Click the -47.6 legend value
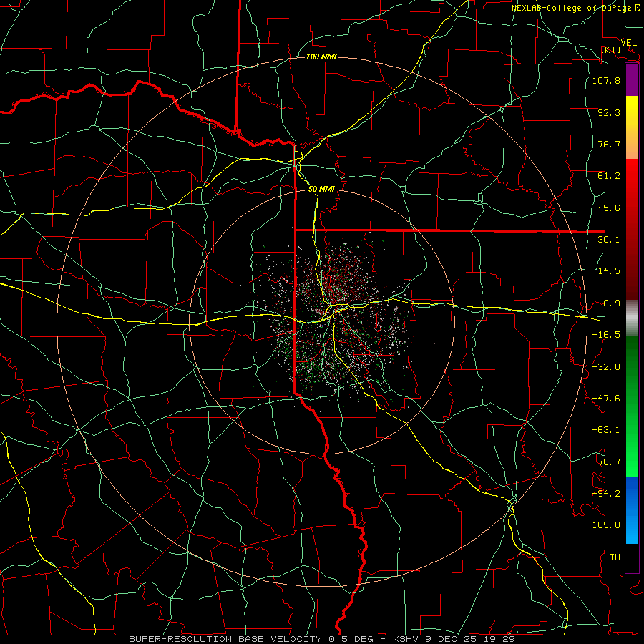Viewport: 644px width, 644px height. tap(606, 399)
